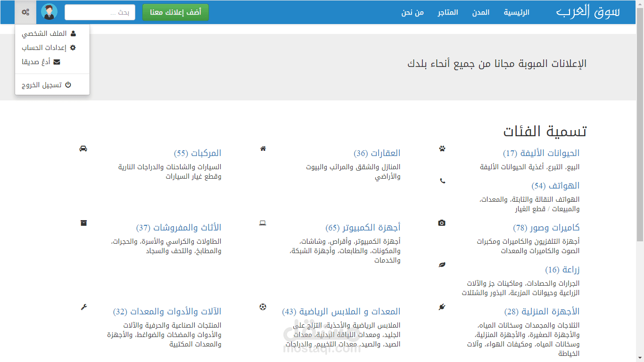Open the settings gears dropdown
This screenshot has width=644, height=362.
[x=25, y=12]
